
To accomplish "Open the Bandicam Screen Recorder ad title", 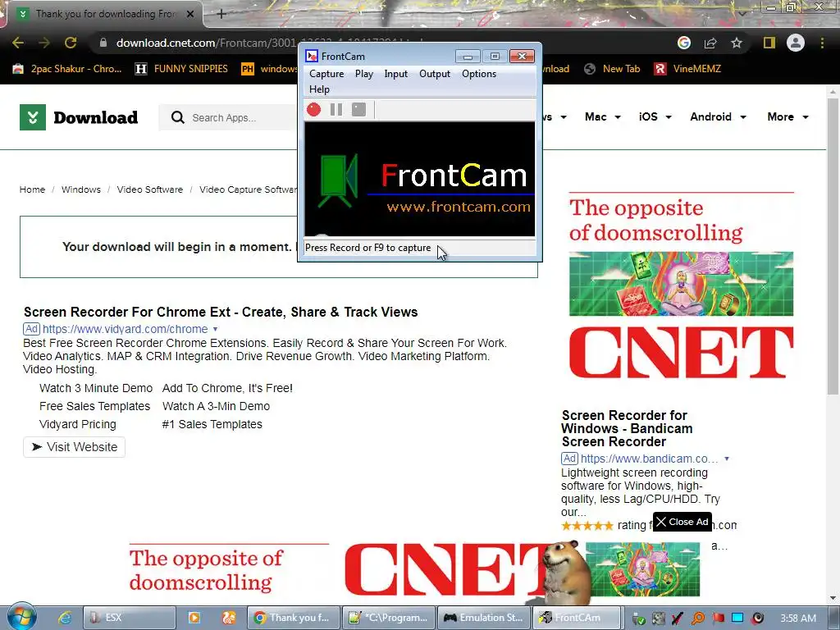I will click(627, 428).
